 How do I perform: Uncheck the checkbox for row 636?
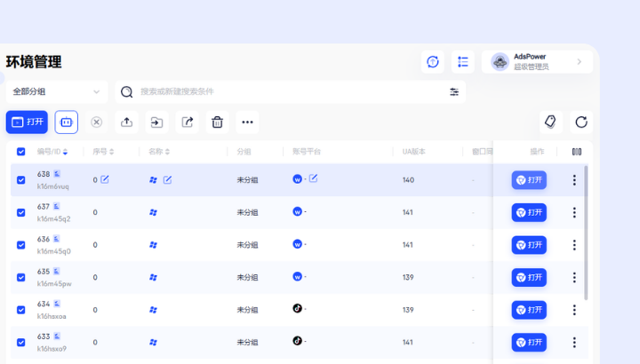[20, 245]
